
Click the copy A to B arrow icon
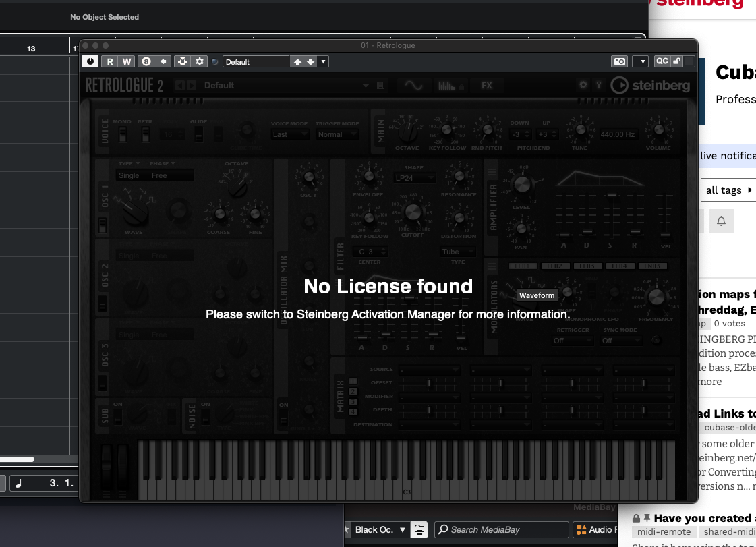pos(163,61)
